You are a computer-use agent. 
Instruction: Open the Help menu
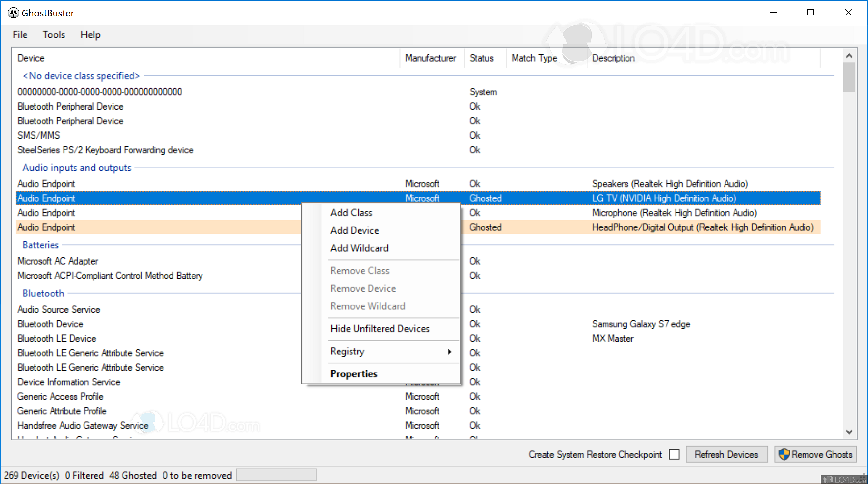[90, 35]
